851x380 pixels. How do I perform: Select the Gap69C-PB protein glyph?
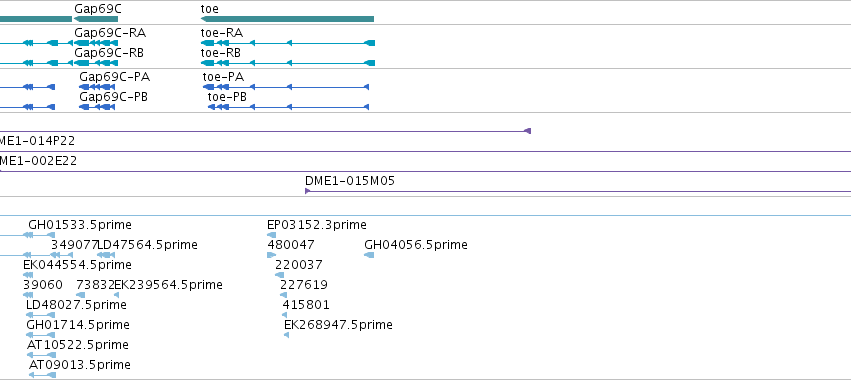[x=97, y=107]
